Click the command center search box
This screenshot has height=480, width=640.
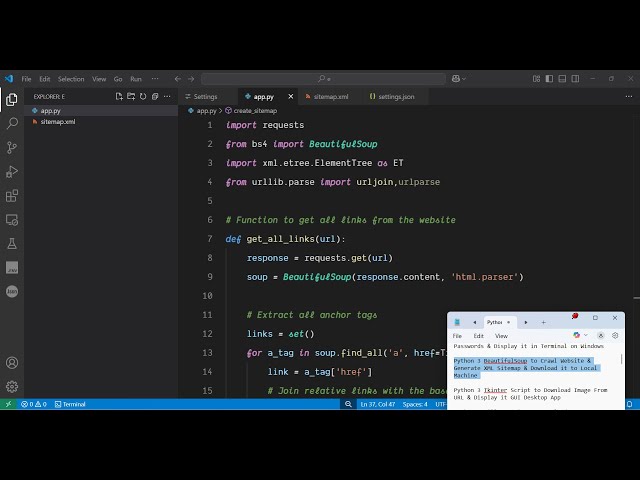[323, 79]
